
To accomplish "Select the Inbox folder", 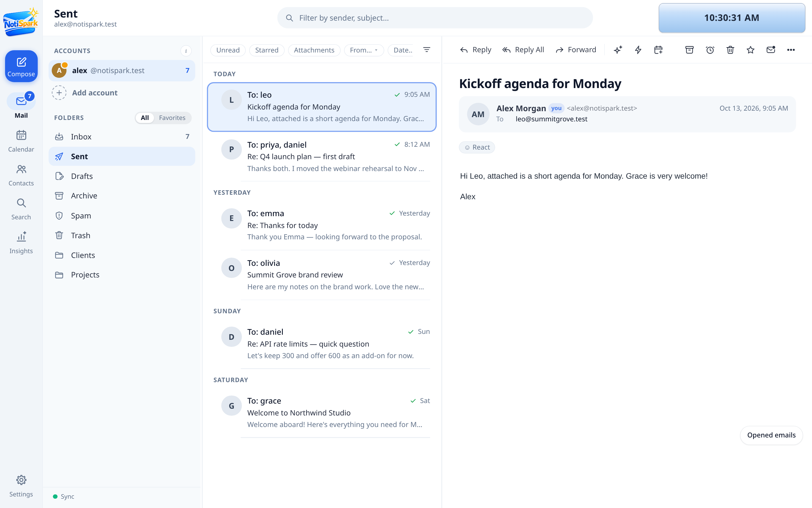I will pyautogui.click(x=122, y=136).
